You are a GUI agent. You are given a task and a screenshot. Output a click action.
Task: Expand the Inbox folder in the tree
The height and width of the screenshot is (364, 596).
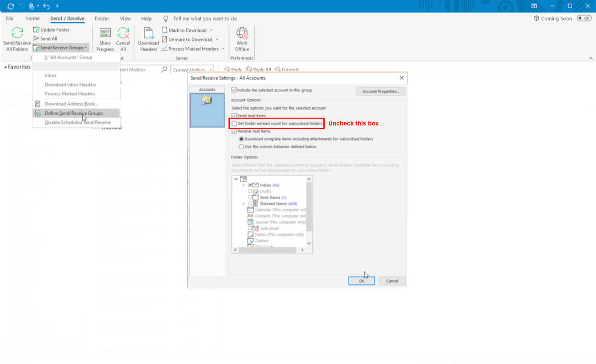(243, 185)
